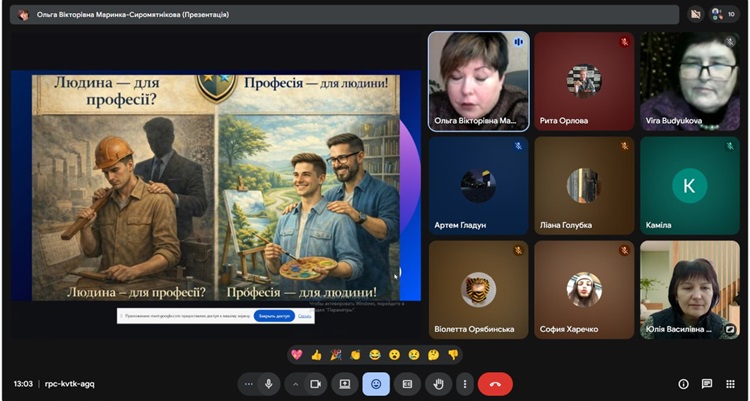Open the meeting details info icon
Screen dimensions: 750x401
coord(684,384)
